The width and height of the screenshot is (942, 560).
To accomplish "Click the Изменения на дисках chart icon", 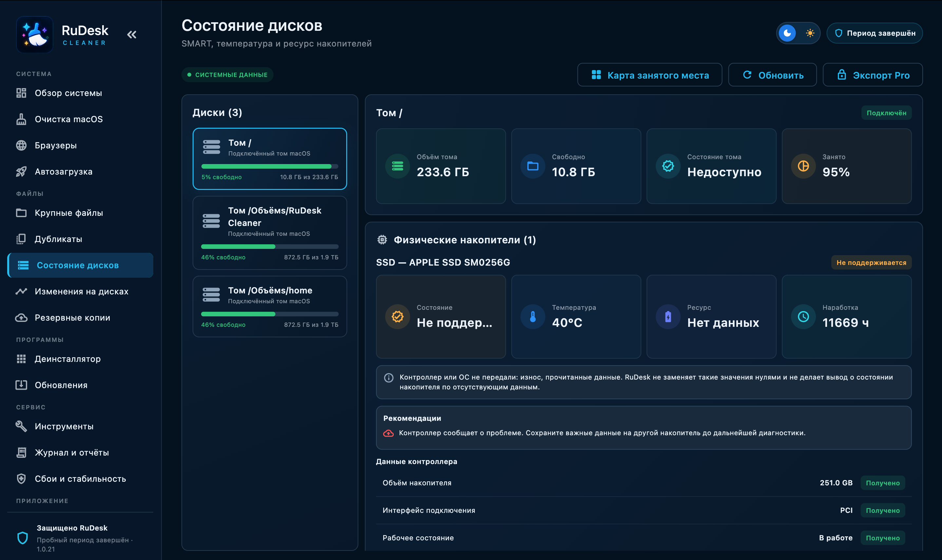I will pyautogui.click(x=21, y=291).
